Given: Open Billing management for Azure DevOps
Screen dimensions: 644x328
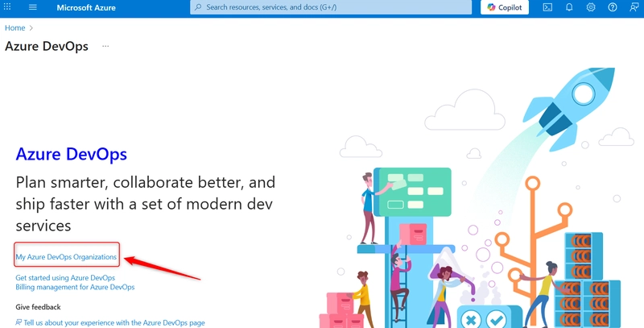Looking at the screenshot, I should click(75, 287).
